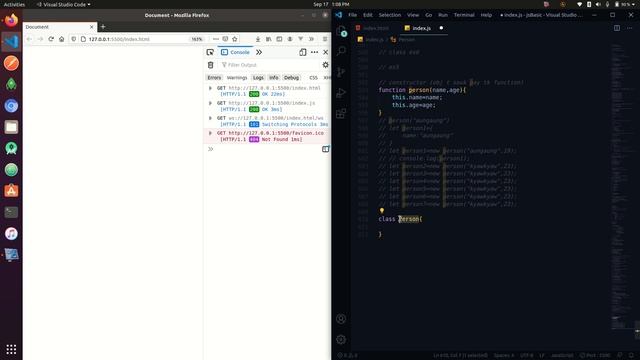This screenshot has width=640, height=360.
Task: Open the Edit menu in VS Code
Action: click(x=368, y=15)
